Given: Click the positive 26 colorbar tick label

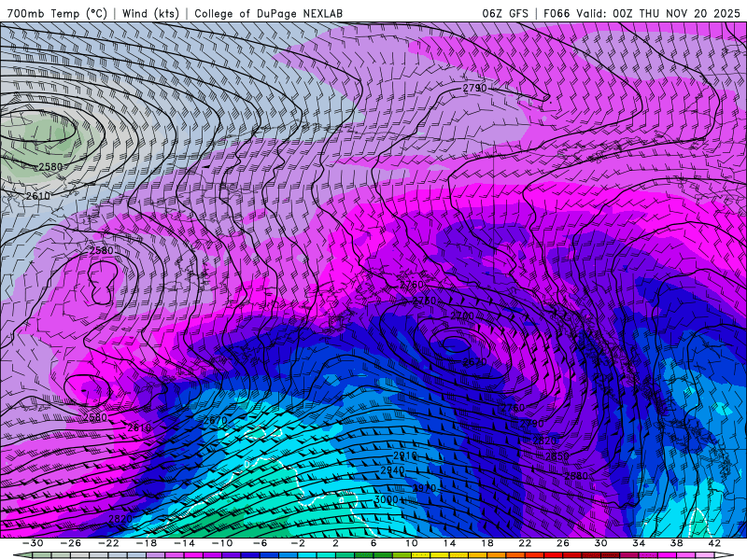Looking at the screenshot, I should (563, 543).
